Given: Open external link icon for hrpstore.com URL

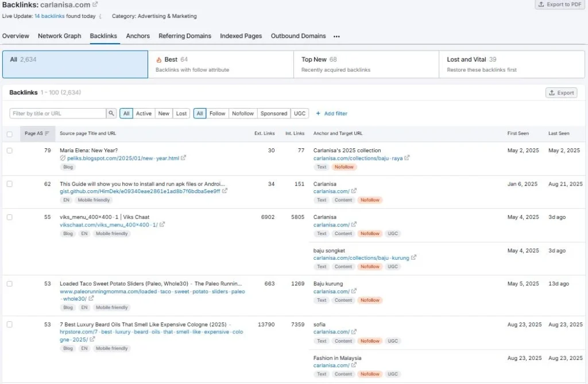Looking at the screenshot, I should pyautogui.click(x=92, y=339).
